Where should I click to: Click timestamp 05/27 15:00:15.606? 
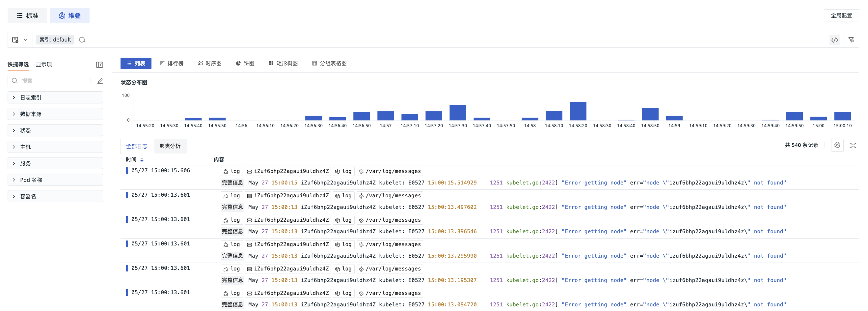[x=161, y=171]
